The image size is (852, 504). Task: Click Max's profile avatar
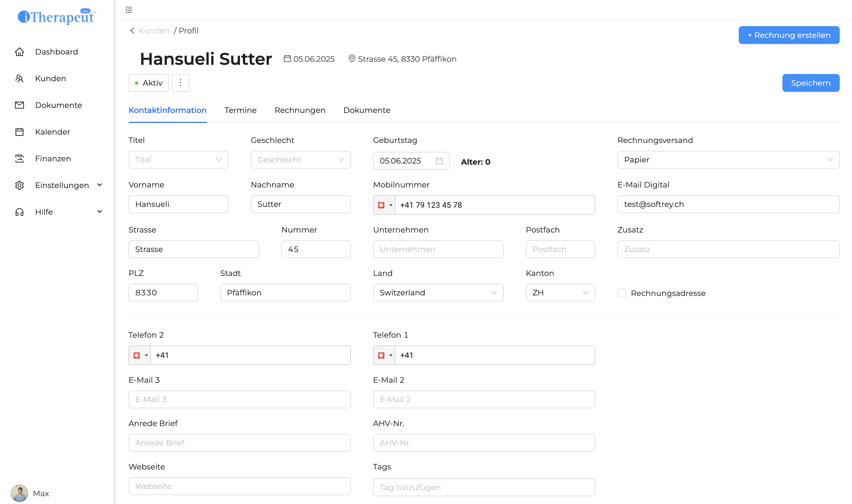[x=19, y=493]
